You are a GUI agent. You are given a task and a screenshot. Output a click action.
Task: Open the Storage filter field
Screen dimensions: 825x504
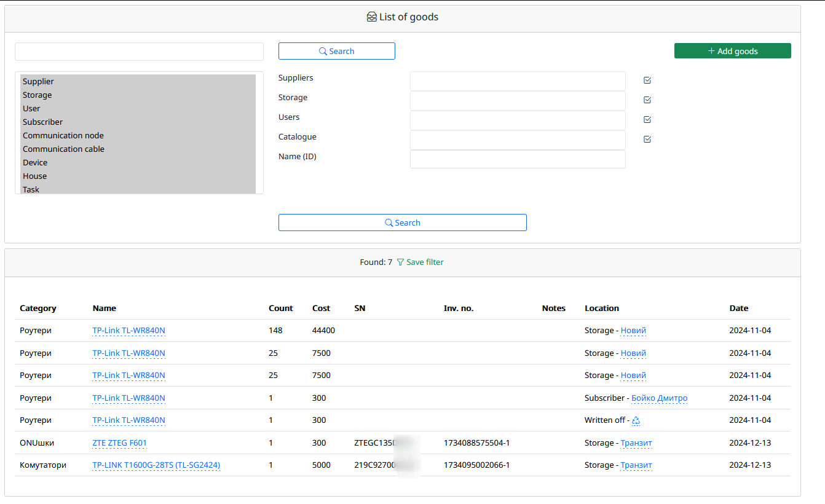click(518, 101)
